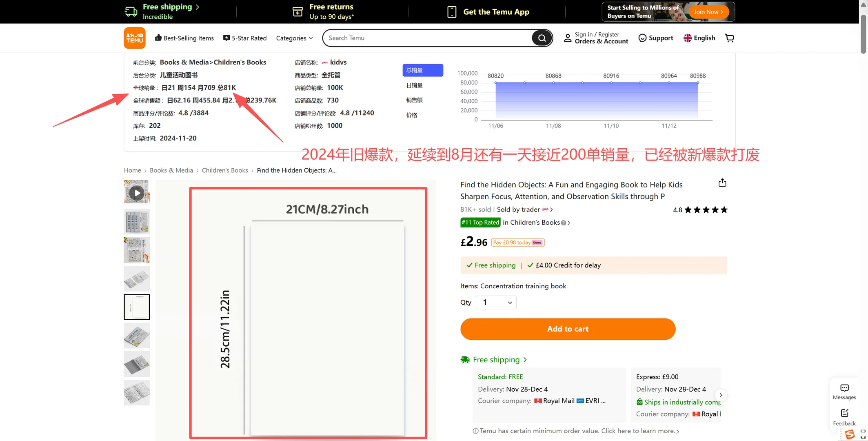Click the Free shipping truck icon in top bar

coord(131,11)
